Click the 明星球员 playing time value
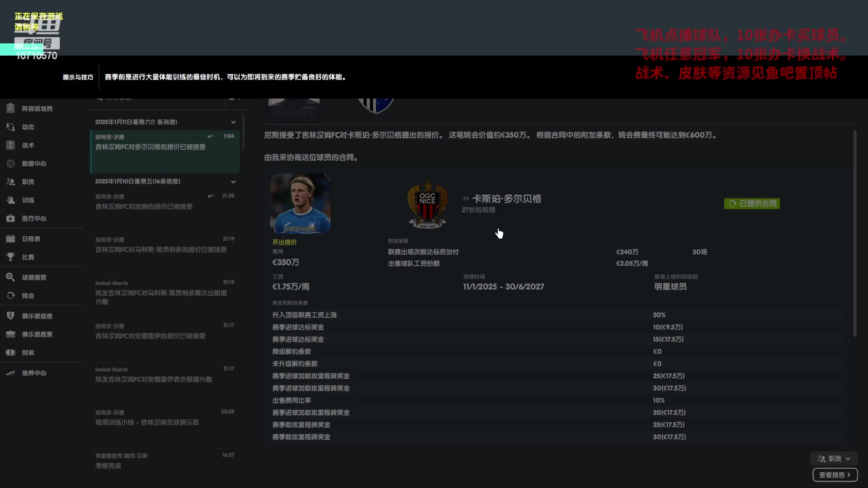 tap(670, 286)
